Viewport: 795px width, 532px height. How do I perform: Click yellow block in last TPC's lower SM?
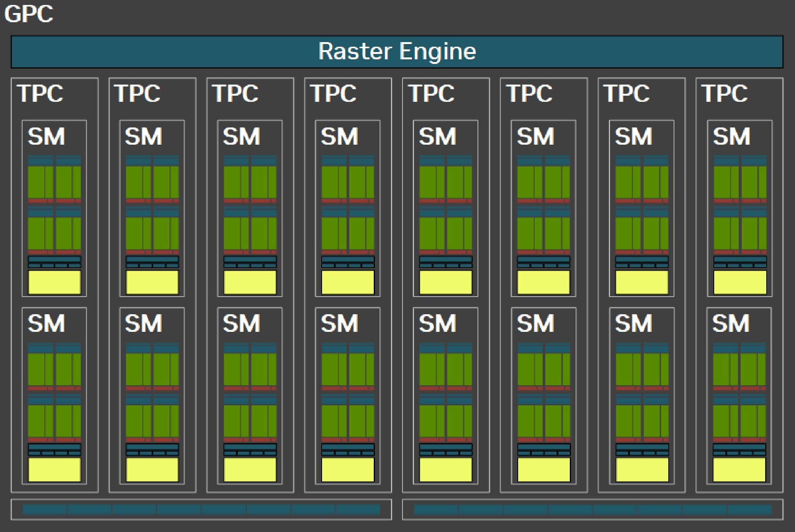(x=739, y=470)
